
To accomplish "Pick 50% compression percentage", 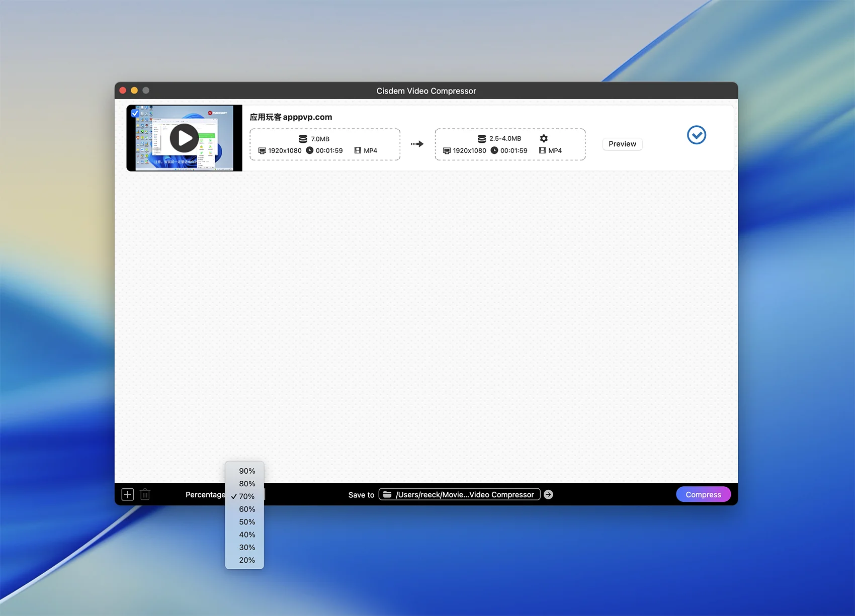I will pyautogui.click(x=246, y=522).
